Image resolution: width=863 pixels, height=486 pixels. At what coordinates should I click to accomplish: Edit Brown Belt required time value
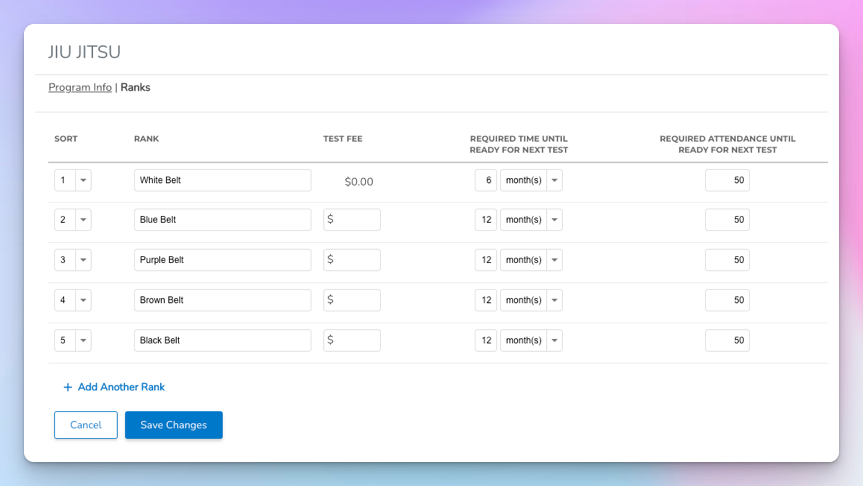[486, 300]
